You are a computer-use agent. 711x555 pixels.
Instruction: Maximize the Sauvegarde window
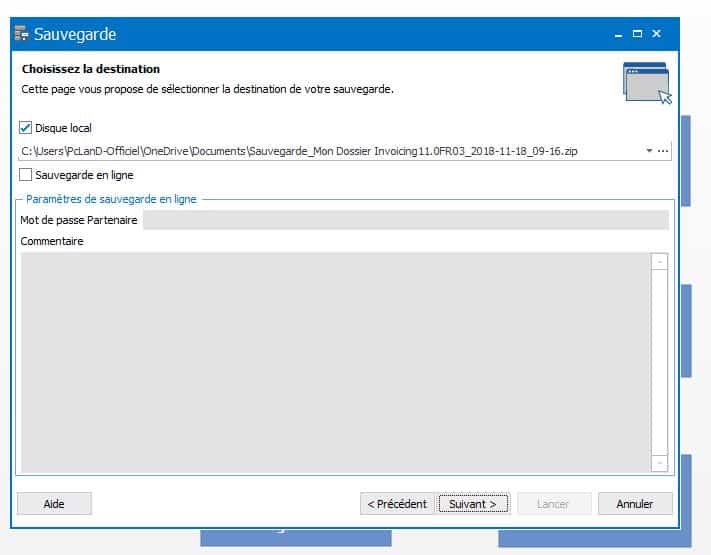tap(637, 34)
